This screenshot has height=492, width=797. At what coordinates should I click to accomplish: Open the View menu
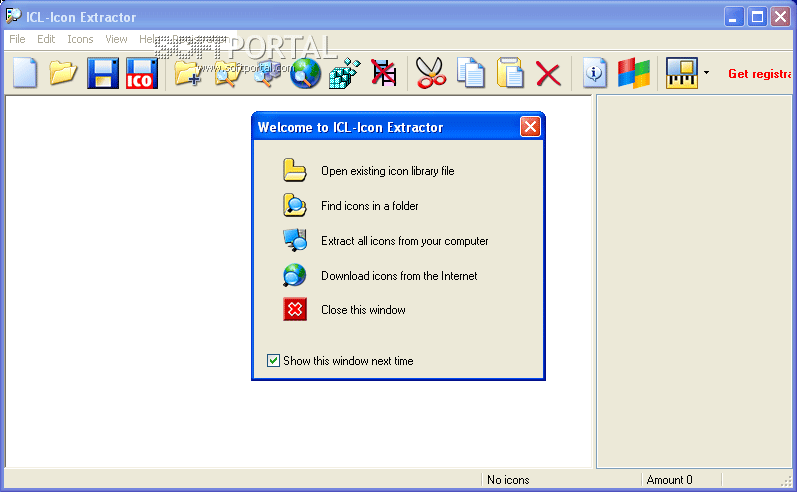pos(116,39)
